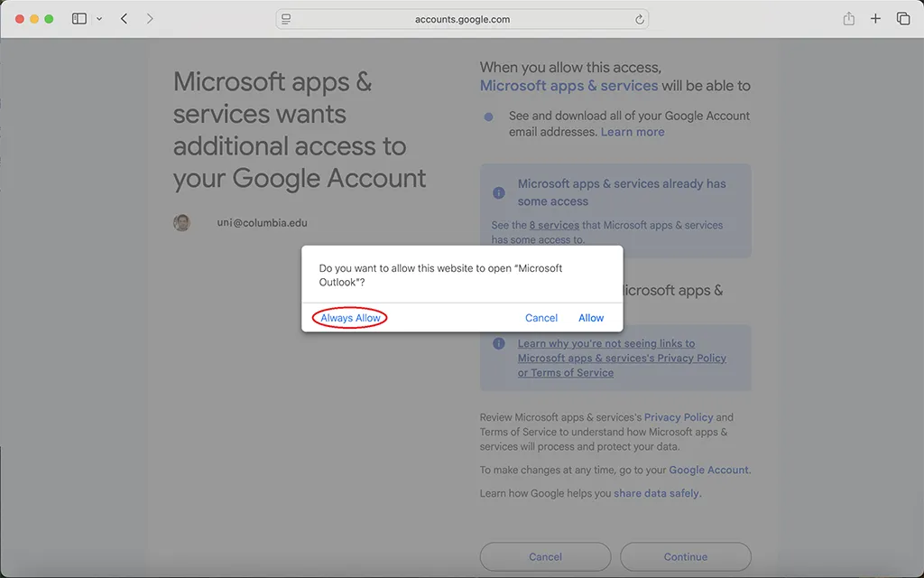924x578 pixels.
Task: Click the info icon next to 'already has some access'
Action: (x=498, y=193)
